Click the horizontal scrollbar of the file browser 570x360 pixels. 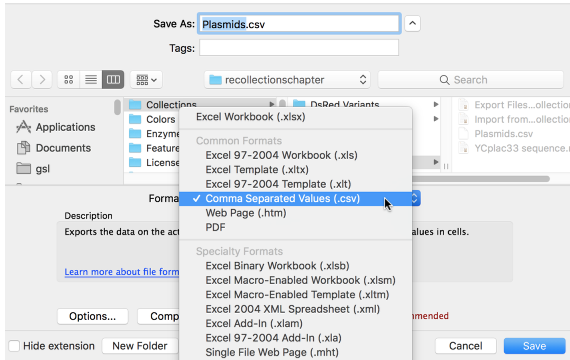pyautogui.click(x=480, y=179)
